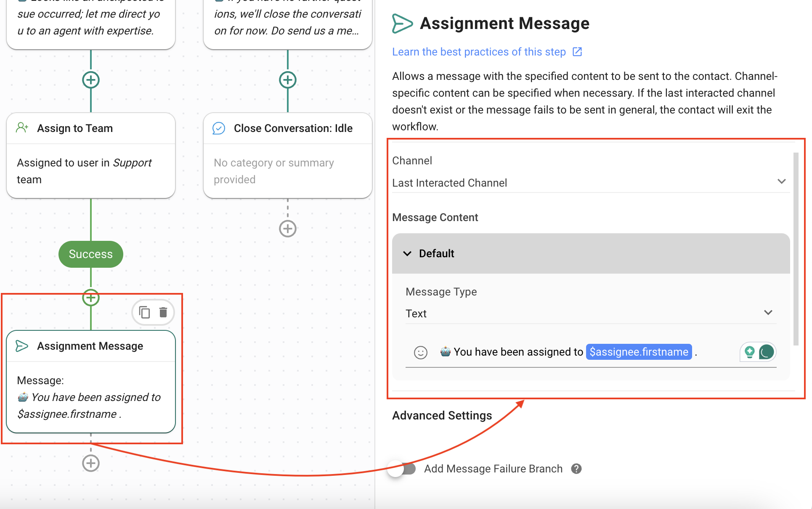This screenshot has width=812, height=509.
Task: Click help question mark next to Failure Branch
Action: tap(576, 469)
